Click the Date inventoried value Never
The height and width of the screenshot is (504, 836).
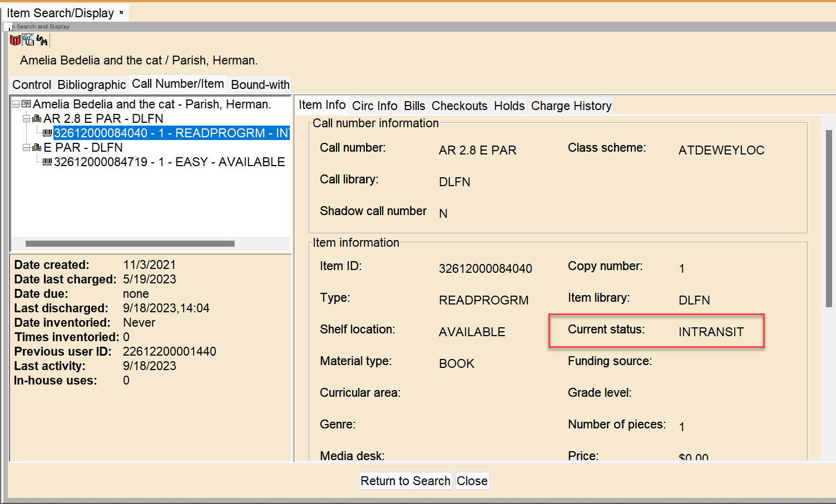click(139, 322)
